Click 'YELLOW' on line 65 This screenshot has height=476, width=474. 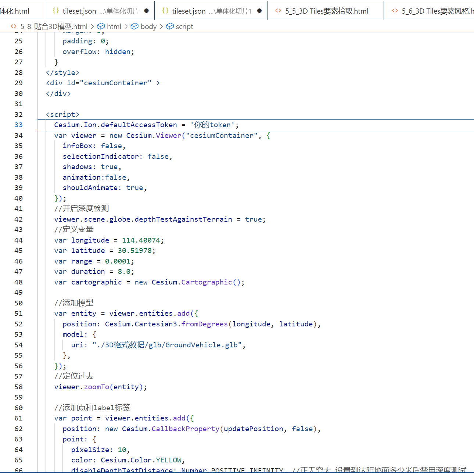(x=169, y=460)
